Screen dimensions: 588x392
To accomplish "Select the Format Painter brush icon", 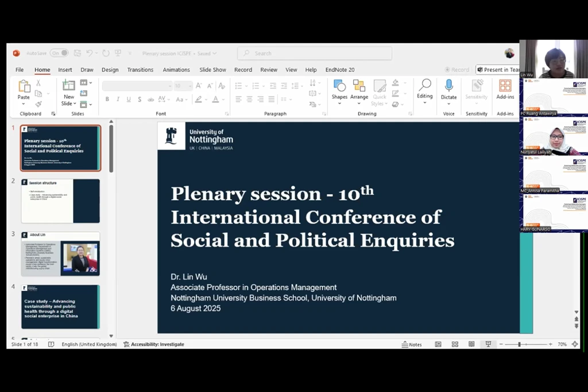I will point(38,104).
